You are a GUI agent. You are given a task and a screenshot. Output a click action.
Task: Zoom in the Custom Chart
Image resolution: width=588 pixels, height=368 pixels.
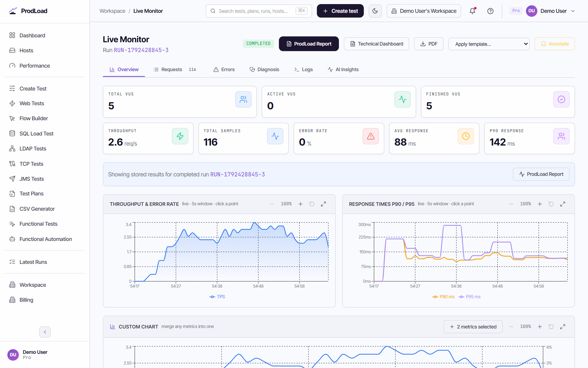(540, 327)
